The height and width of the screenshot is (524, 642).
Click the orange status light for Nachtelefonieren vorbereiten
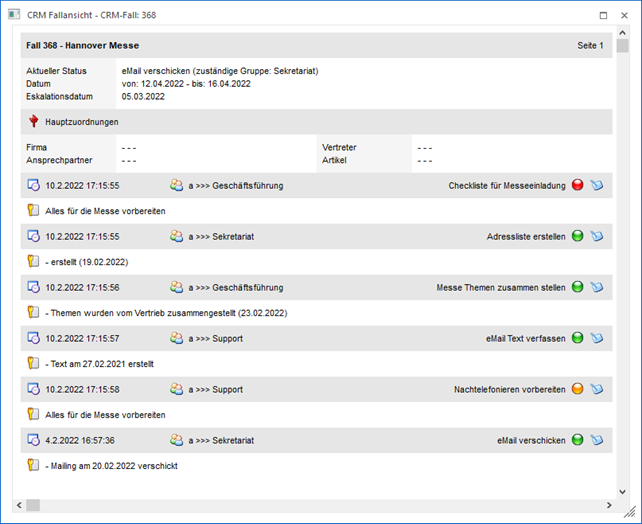577,389
